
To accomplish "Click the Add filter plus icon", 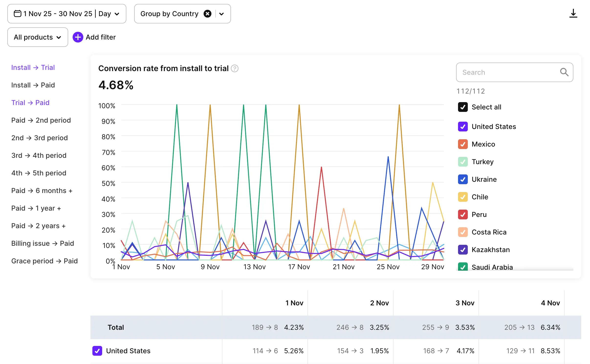I will tap(78, 37).
